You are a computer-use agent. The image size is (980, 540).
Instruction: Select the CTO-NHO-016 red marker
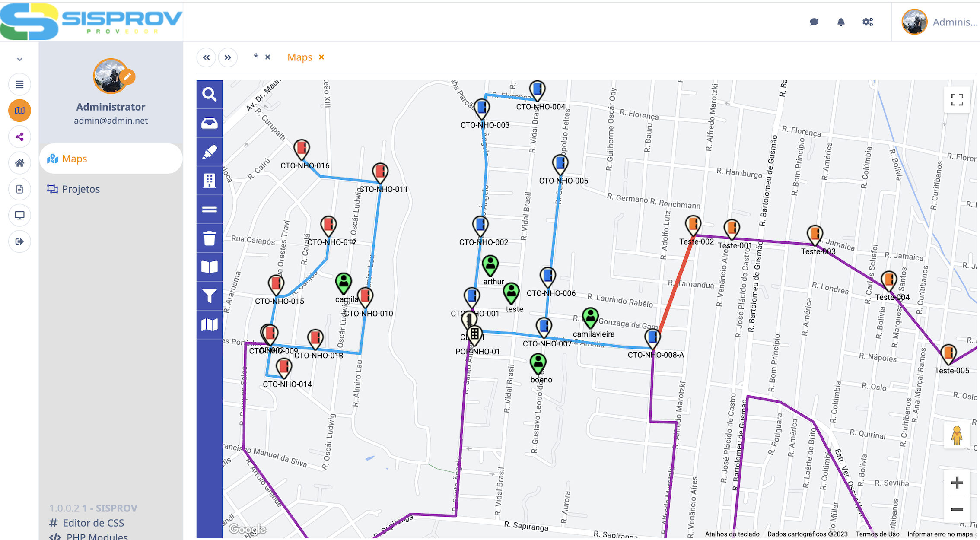(x=302, y=149)
